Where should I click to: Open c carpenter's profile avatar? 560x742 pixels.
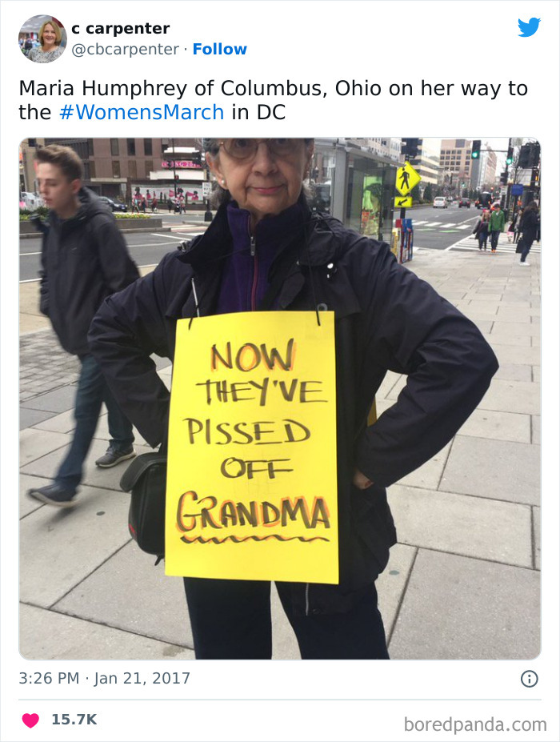click(42, 38)
